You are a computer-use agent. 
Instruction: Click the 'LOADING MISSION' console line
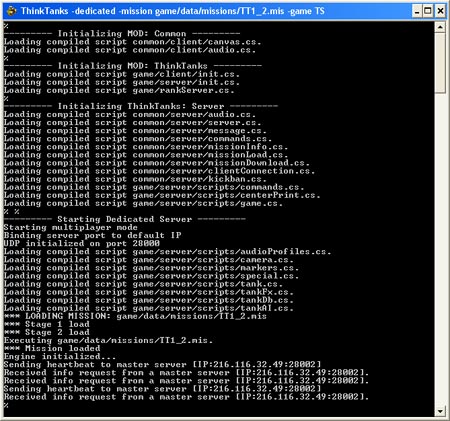click(135, 316)
